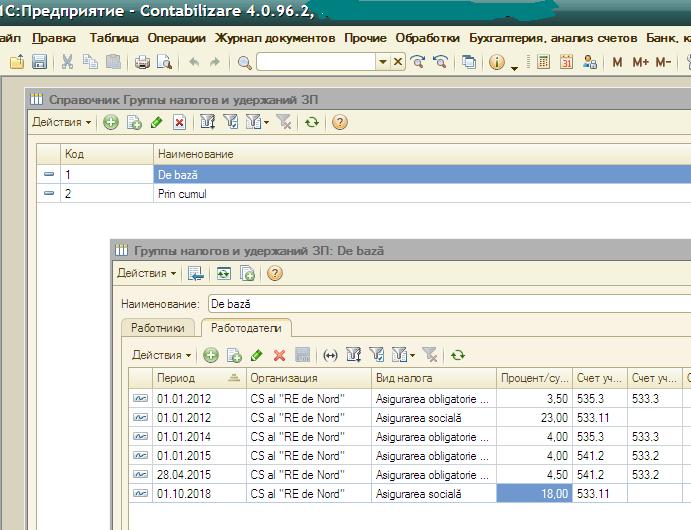Click the Find magnifier icon
691x530 pixels.
point(244,62)
